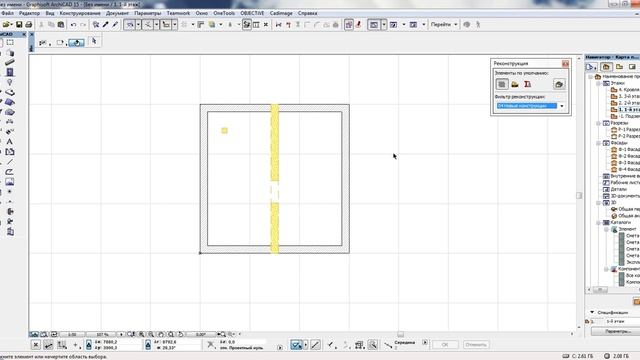
Task: Click elements to demolish icon in Реконструкция
Action: click(515, 84)
